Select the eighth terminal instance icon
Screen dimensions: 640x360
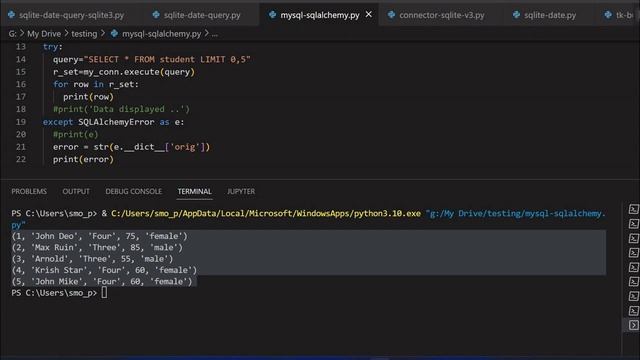click(x=633, y=311)
